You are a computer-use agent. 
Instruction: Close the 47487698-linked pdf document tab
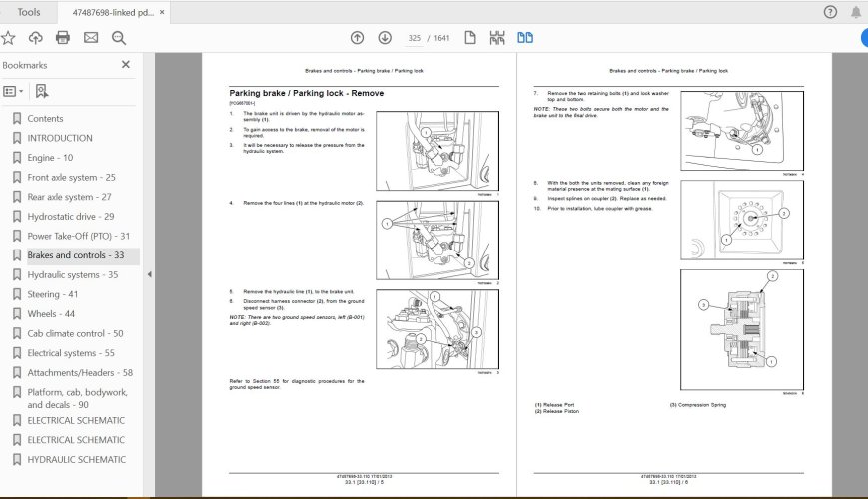(x=162, y=12)
